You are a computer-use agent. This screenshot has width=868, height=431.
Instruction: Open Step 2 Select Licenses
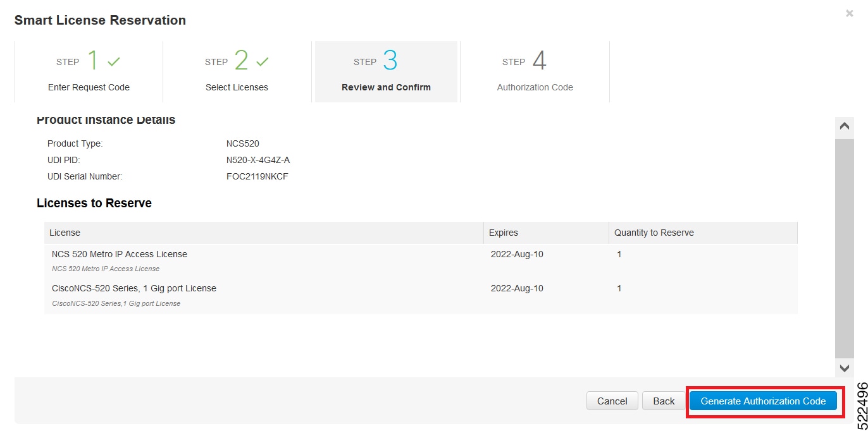(x=237, y=71)
